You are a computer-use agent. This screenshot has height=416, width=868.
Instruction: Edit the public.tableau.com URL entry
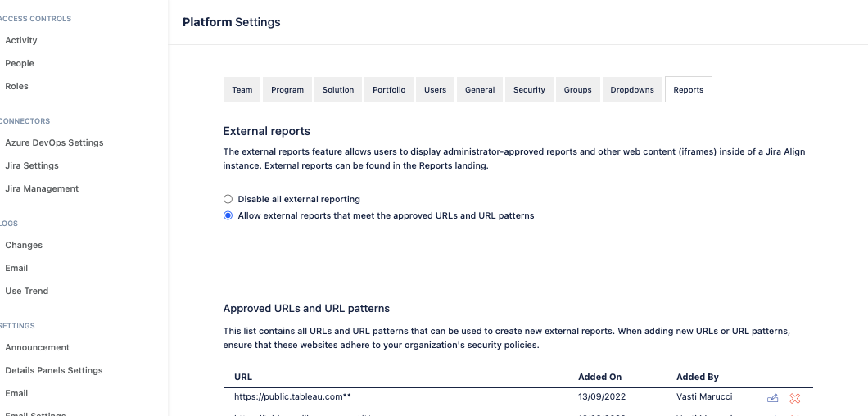tap(772, 399)
